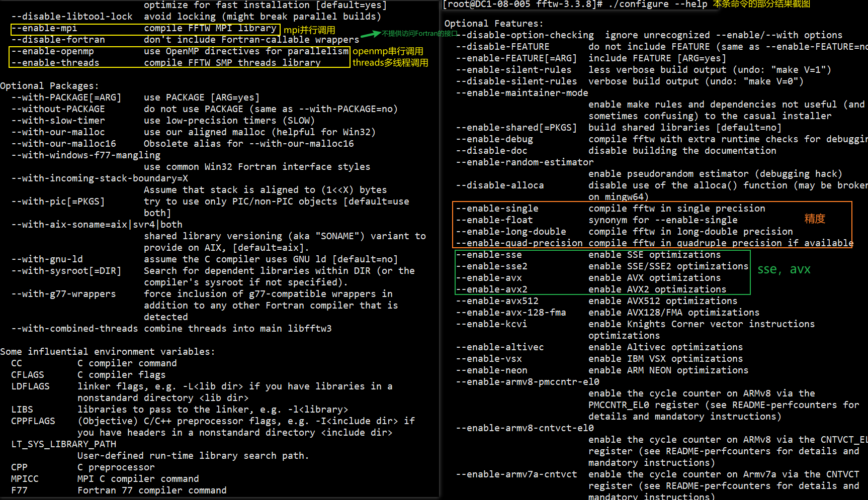Select the 精度 annotation label
The width and height of the screenshot is (868, 500).
815,219
